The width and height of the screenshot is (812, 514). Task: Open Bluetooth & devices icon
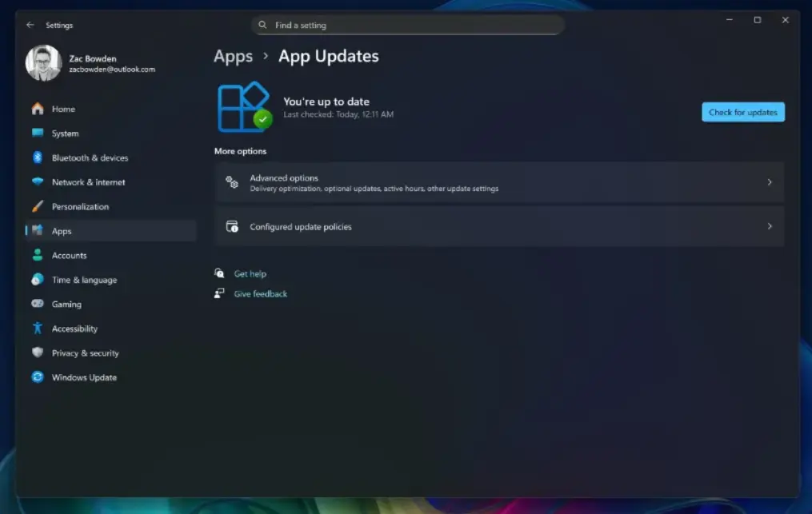pyautogui.click(x=37, y=157)
